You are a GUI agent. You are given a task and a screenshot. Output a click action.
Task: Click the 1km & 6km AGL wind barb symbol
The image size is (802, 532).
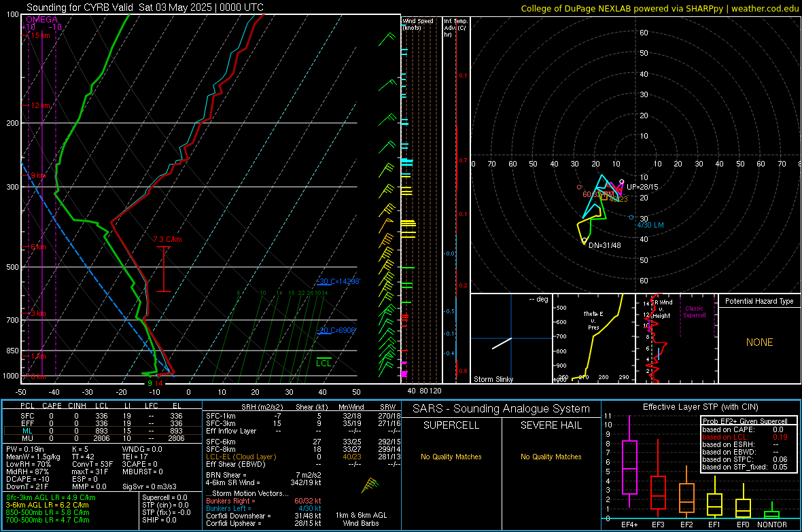point(370,485)
